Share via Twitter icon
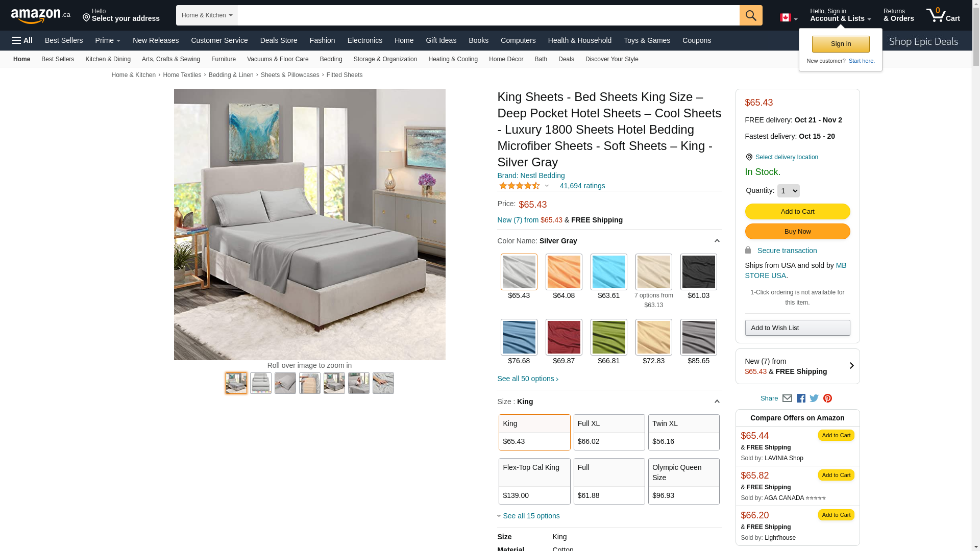 [814, 398]
